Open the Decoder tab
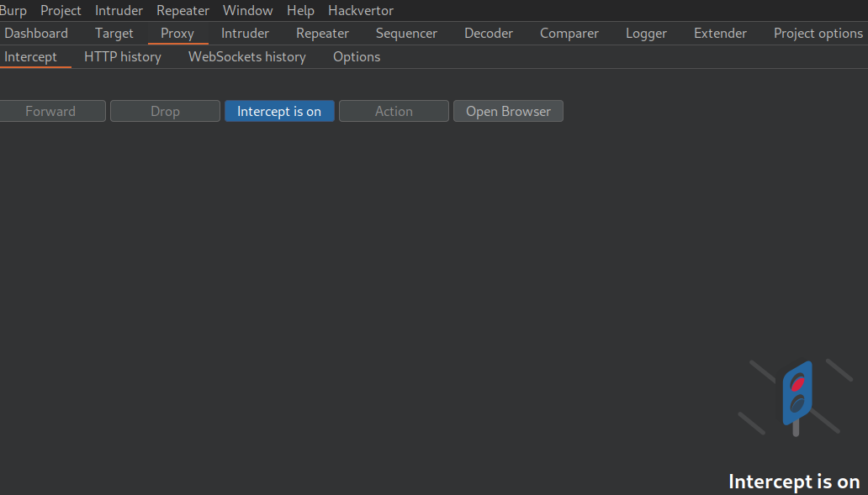Viewport: 868px width, 495px height. pos(488,33)
